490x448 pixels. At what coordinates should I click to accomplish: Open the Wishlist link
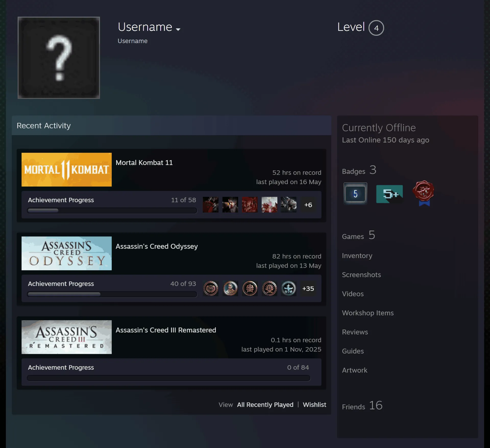[314, 405]
